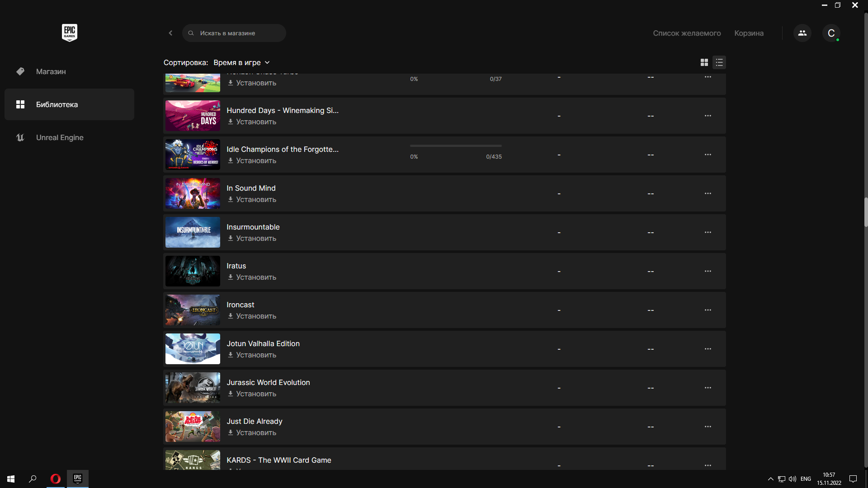The width and height of the screenshot is (868, 488).
Task: Select the Insurmountable title text
Action: click(253, 227)
